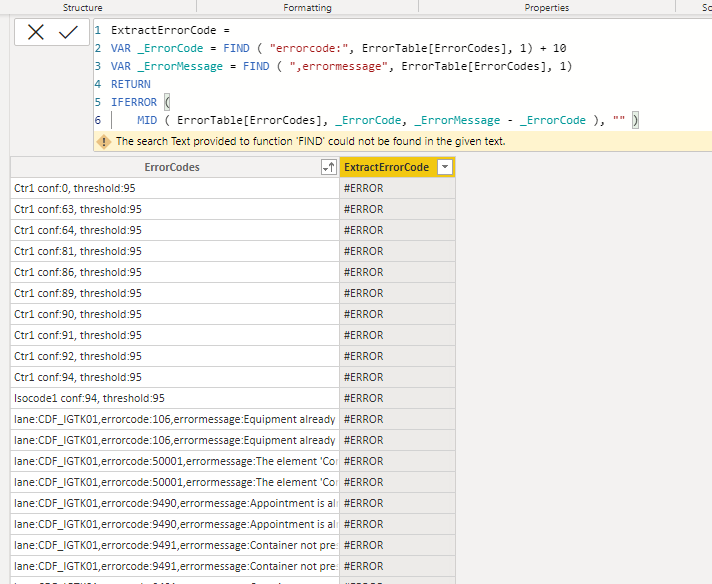Select the cell 'Ctr1 conf:91, threshold:95'
This screenshot has height=584, width=712.
175,335
